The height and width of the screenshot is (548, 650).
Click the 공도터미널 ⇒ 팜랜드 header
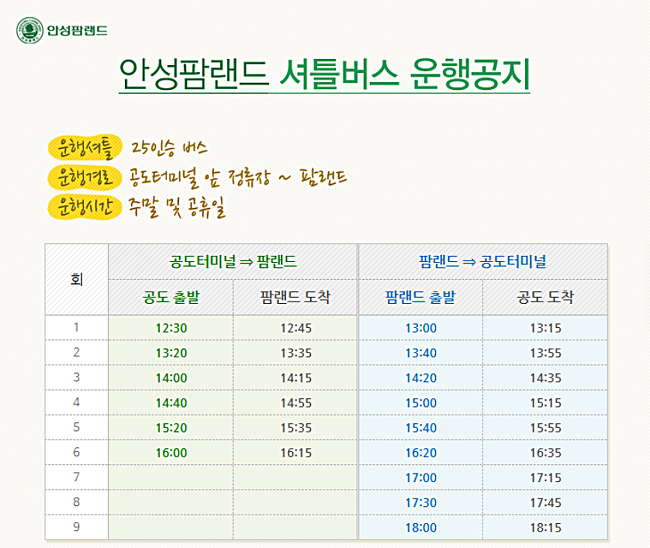(233, 262)
